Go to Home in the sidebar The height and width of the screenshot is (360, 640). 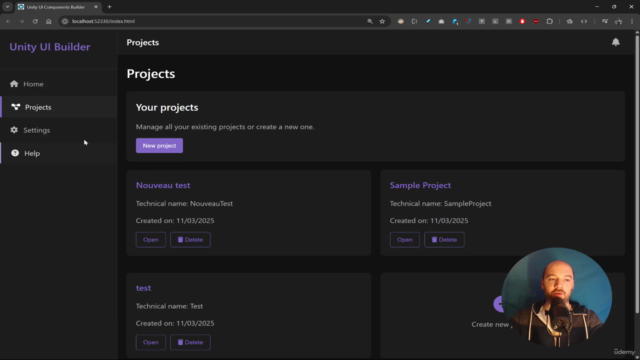click(59, 84)
